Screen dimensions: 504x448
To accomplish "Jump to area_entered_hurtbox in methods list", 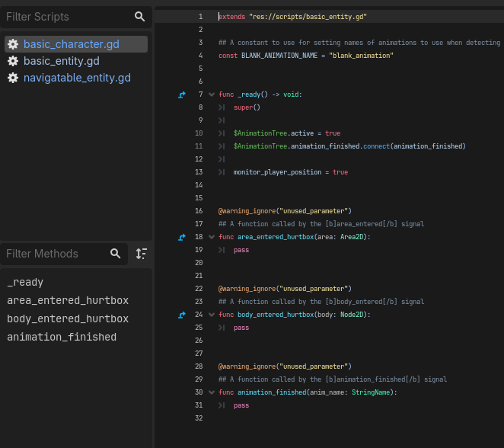I will (68, 300).
